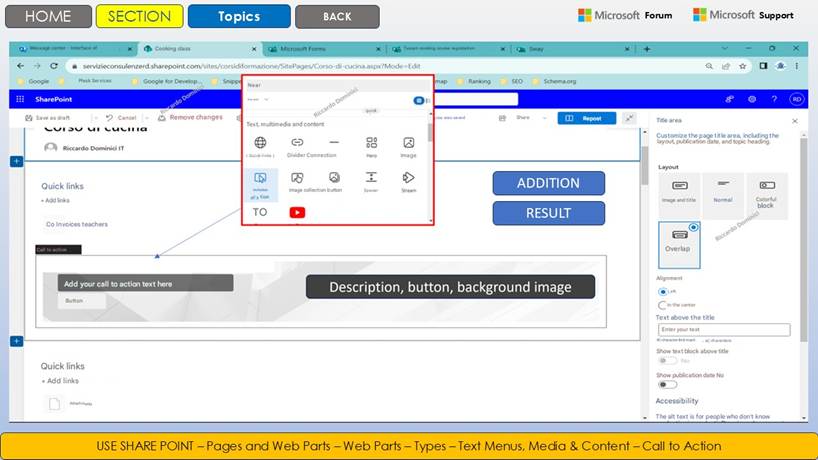
Task: Select the globe Embed web part icon
Action: [260, 142]
